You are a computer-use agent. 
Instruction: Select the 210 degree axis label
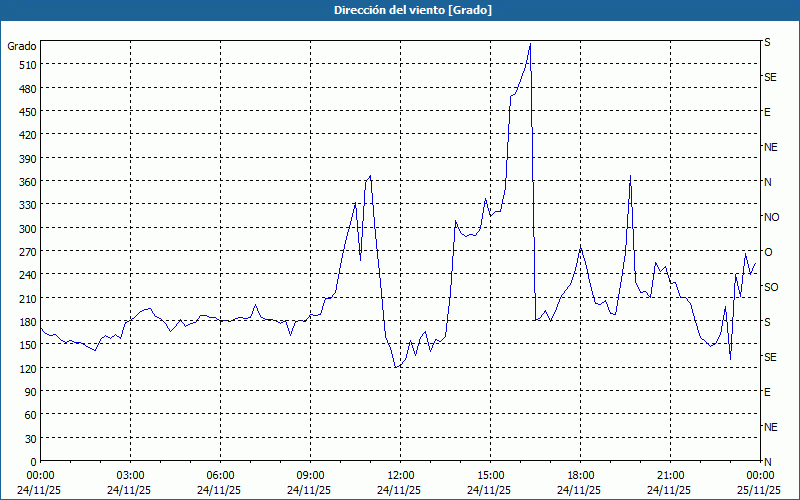pyautogui.click(x=28, y=298)
